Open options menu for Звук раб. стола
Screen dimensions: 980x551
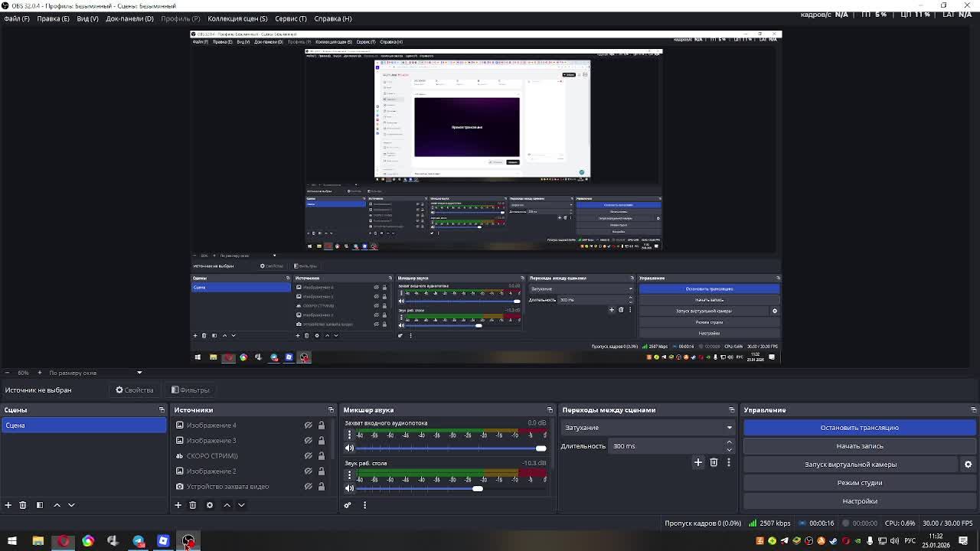tap(349, 475)
